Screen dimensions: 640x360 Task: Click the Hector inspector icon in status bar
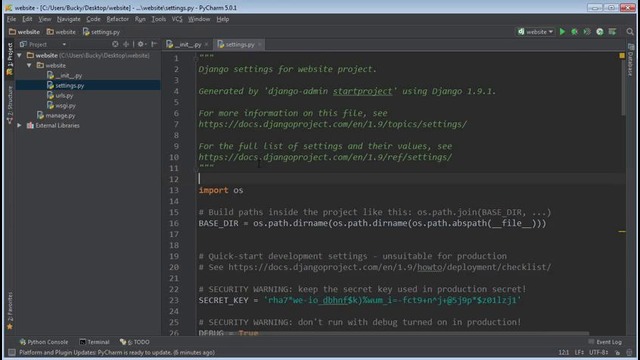tap(629, 352)
